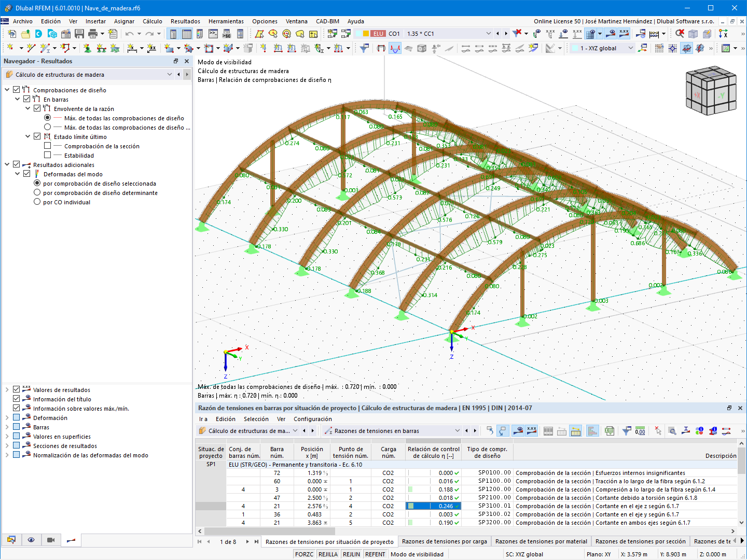Check the Deformación checkbox

pyautogui.click(x=17, y=418)
